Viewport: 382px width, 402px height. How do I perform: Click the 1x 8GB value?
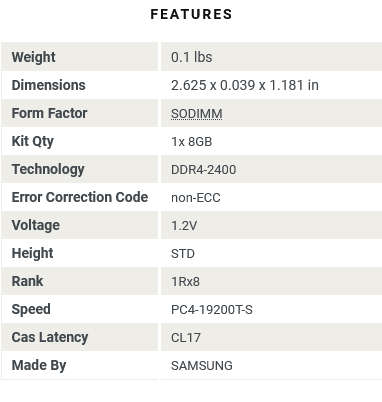pyautogui.click(x=192, y=142)
